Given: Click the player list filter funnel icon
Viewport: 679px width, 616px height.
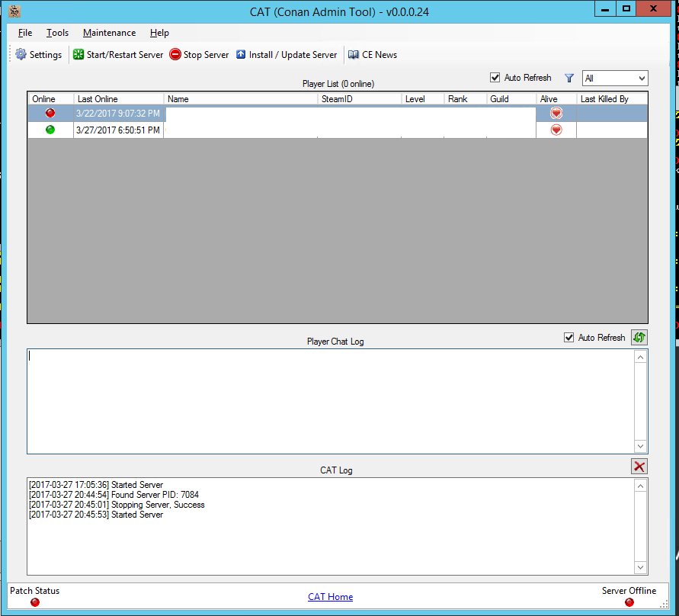Looking at the screenshot, I should tap(569, 78).
